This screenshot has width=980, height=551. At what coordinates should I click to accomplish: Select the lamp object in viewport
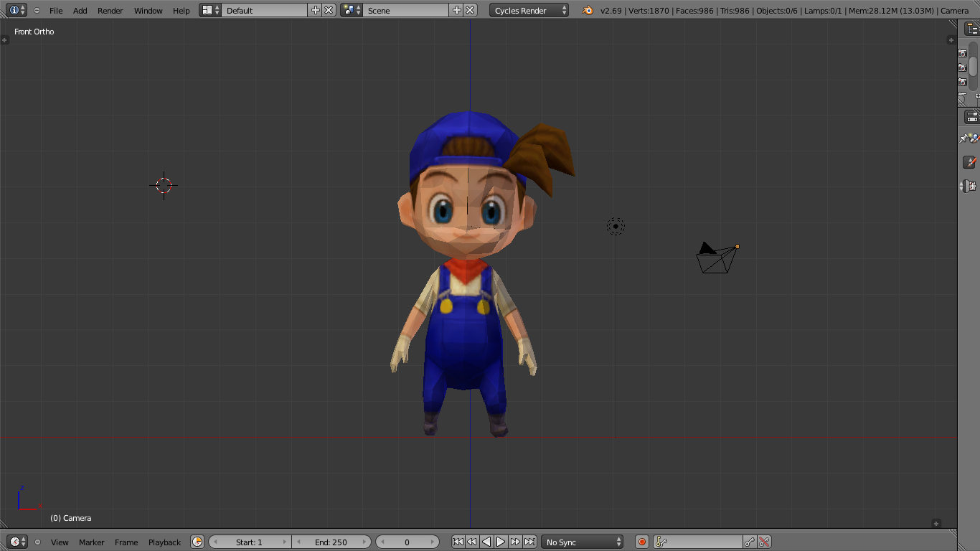[616, 227]
